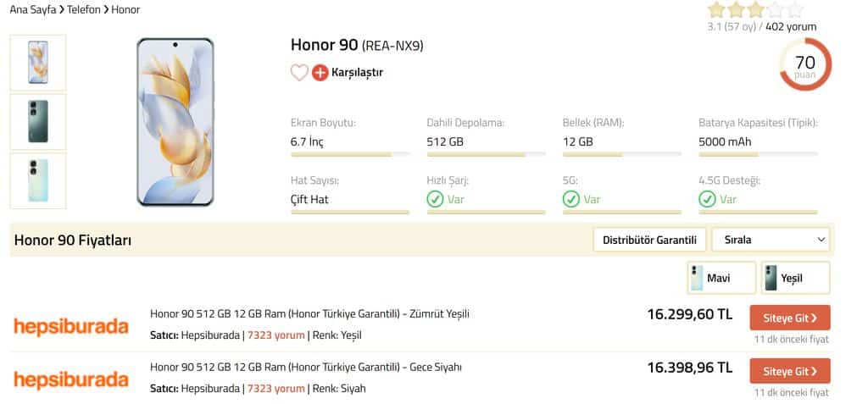
Task: Choose the Yeşil color option
Action: pos(795,278)
